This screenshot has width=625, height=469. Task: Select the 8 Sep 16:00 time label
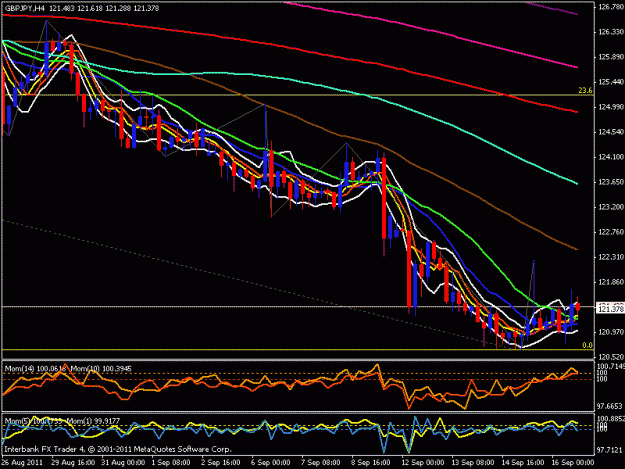tap(370, 462)
